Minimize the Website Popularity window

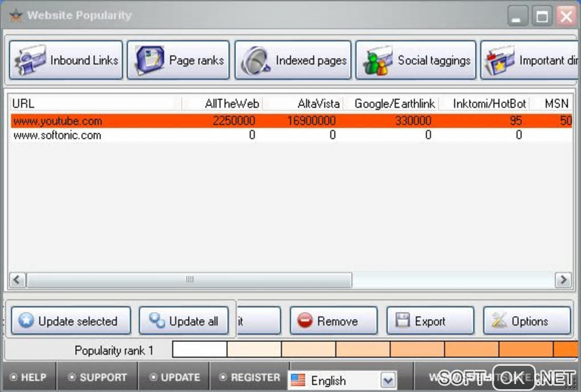tap(517, 17)
